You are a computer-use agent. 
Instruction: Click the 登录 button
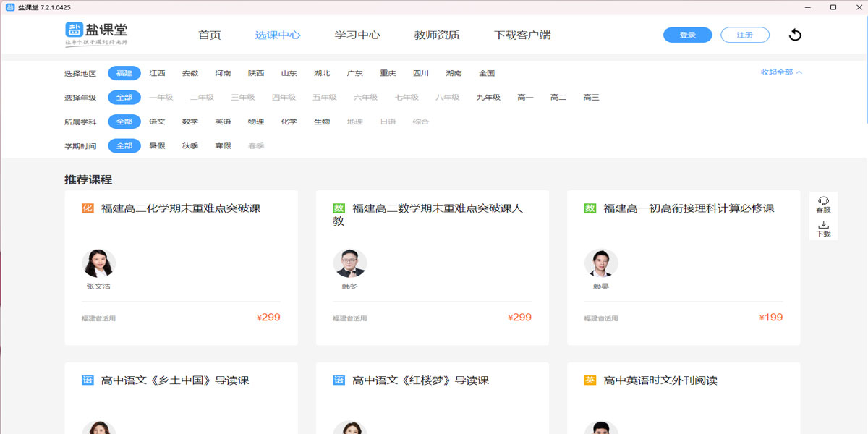coord(688,35)
